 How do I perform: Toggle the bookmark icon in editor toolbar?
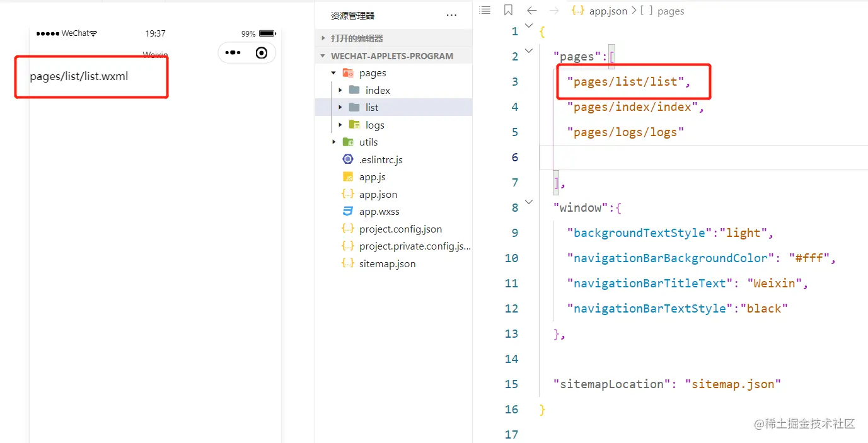point(508,10)
